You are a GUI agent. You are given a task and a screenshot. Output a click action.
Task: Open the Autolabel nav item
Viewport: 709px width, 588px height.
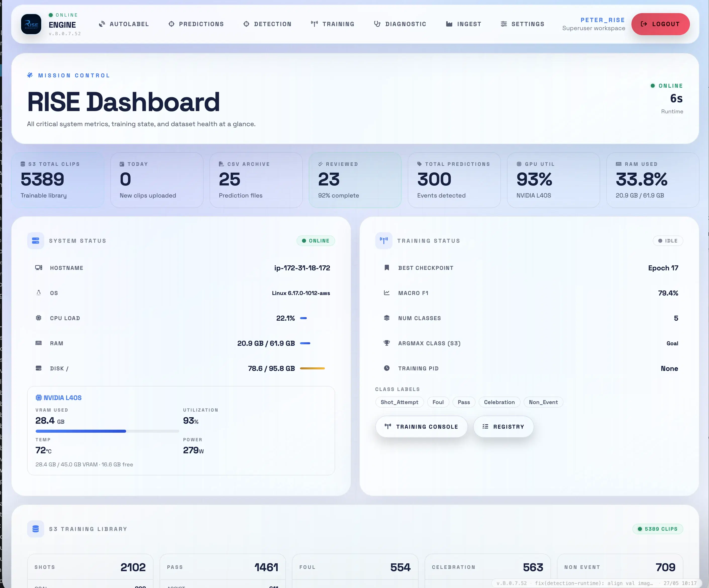124,24
